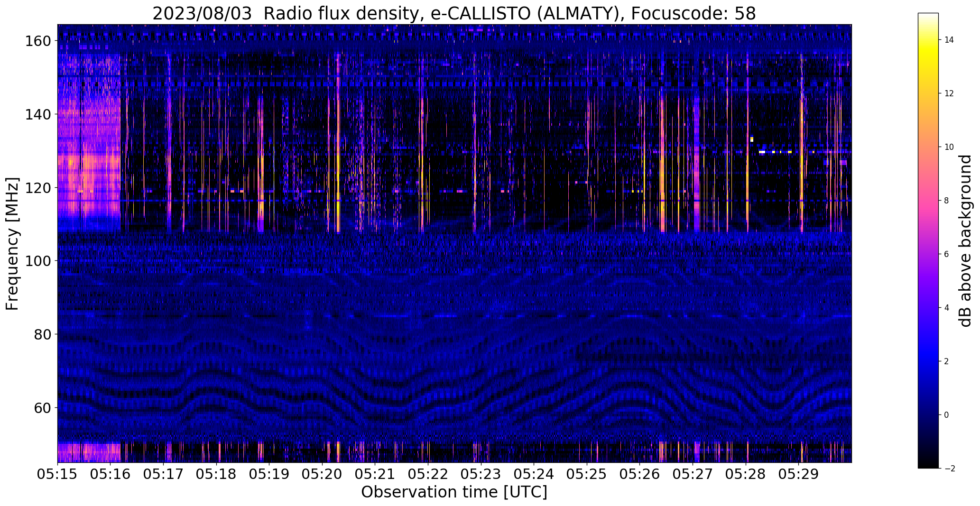The width and height of the screenshot is (980, 506).
Task: Click the 05:15 time tick label
Action: [57, 474]
